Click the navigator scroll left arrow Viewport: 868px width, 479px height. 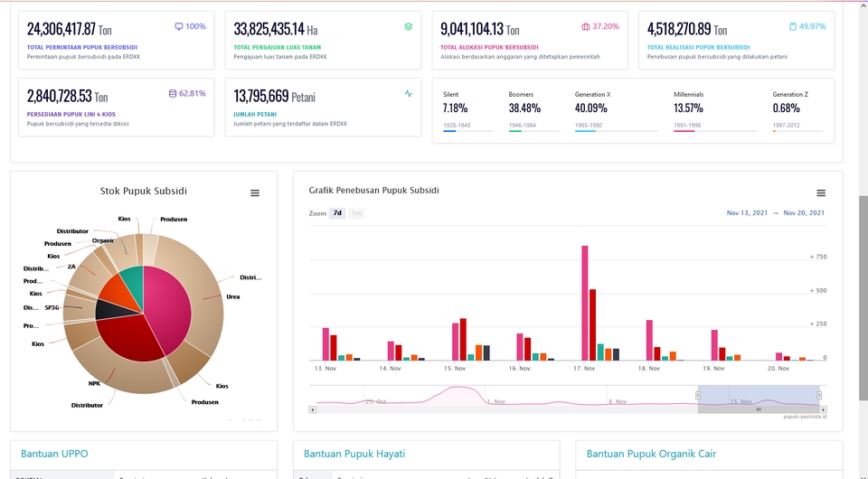(x=313, y=409)
